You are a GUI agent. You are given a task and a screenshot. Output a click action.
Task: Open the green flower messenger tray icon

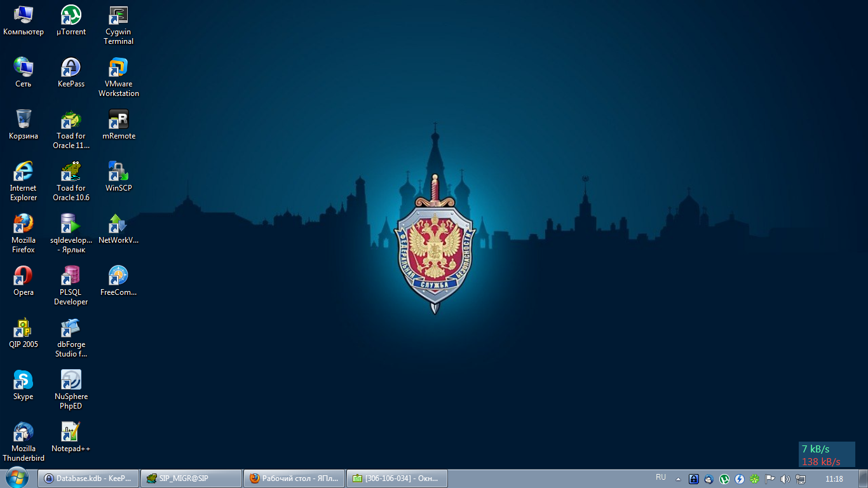pos(755,478)
